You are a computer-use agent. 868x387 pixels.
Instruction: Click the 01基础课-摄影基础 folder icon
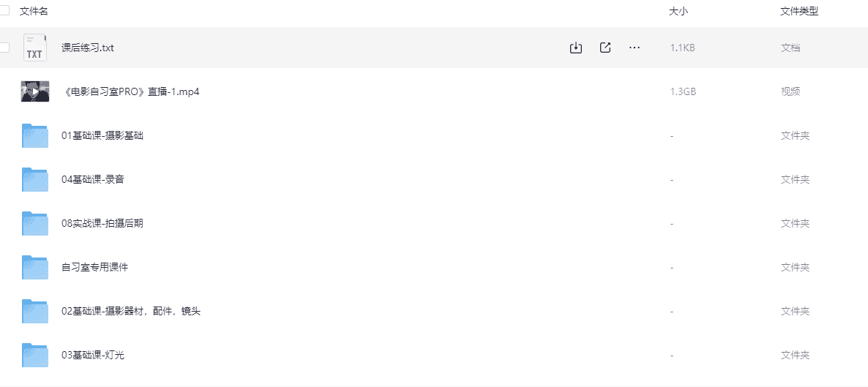click(x=34, y=135)
